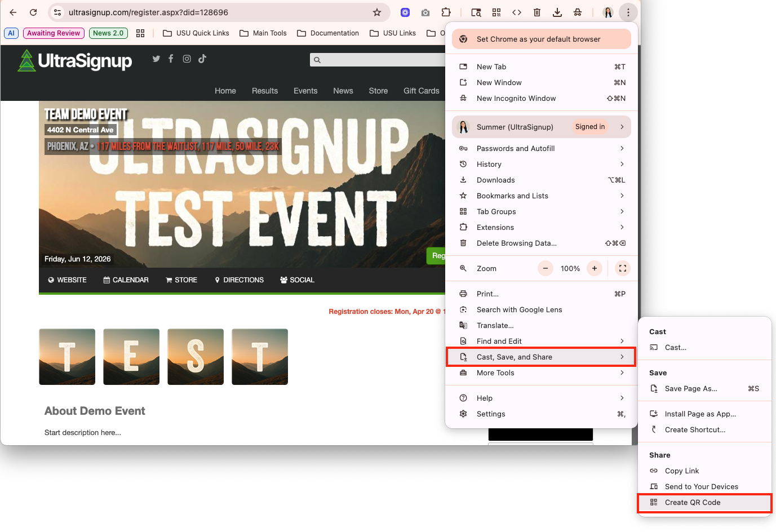Open the TikTok social icon
This screenshot has width=776, height=532.
click(x=202, y=59)
